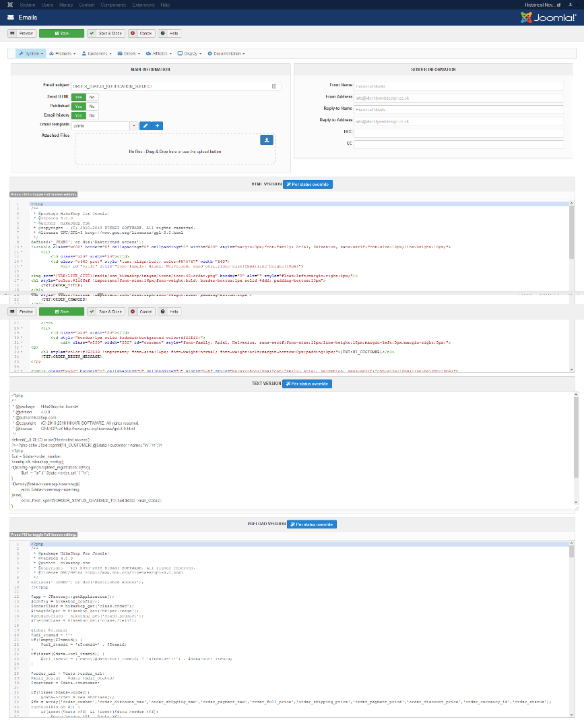This screenshot has width=584, height=728.
Task: Click Help button under Emails title
Action: 169,34
